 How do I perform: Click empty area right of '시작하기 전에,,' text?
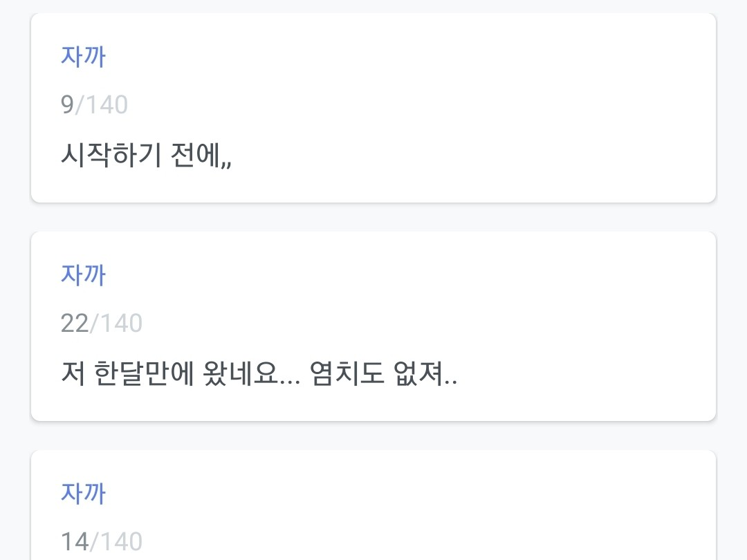(470, 156)
